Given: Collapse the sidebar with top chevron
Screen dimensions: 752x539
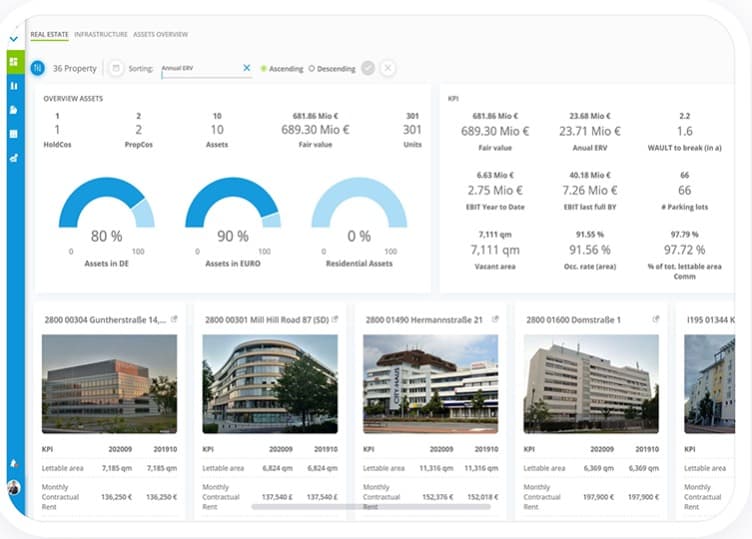Looking at the screenshot, I should pyautogui.click(x=14, y=39).
